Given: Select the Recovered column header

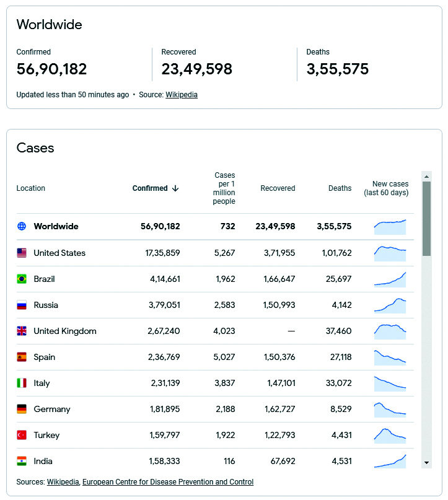Looking at the screenshot, I should tap(278, 188).
